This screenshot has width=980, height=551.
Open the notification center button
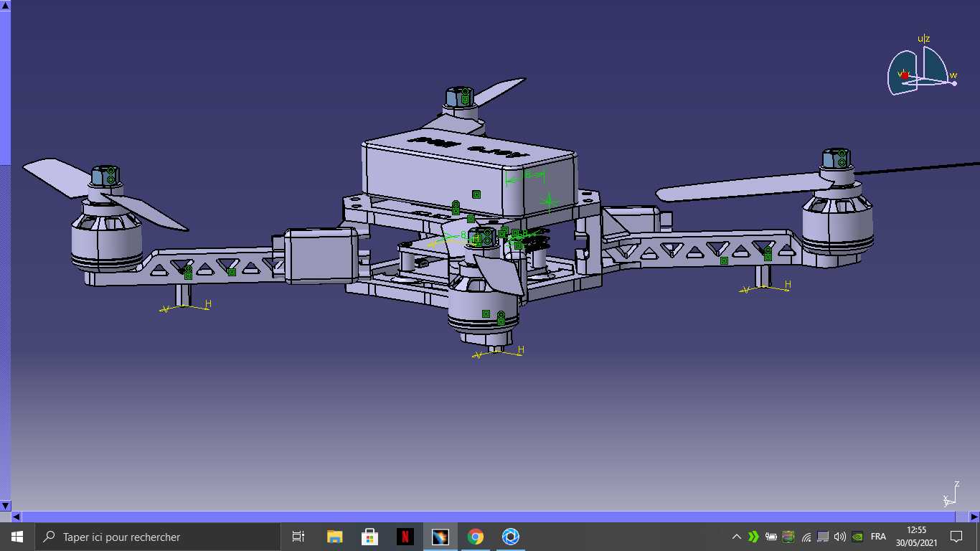(956, 537)
